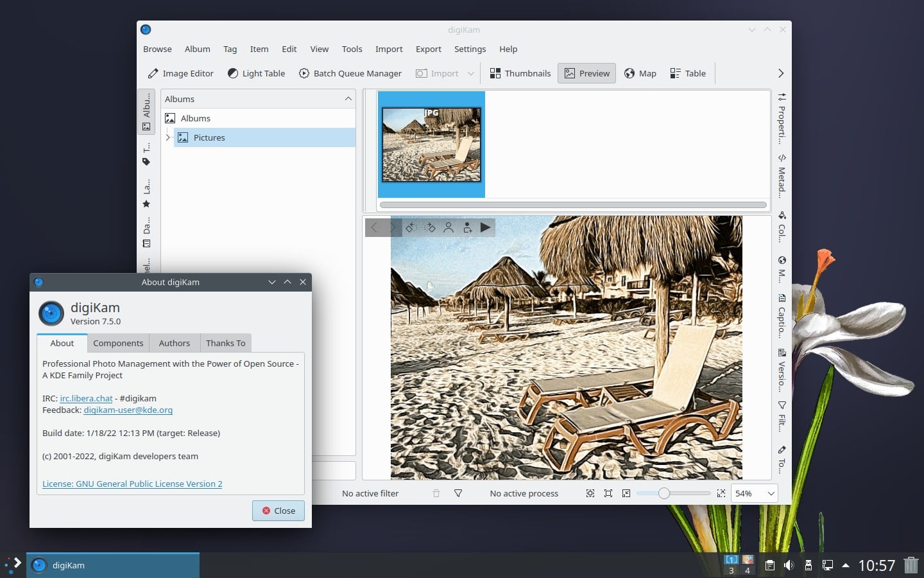Expand the Pictures album tree item
The height and width of the screenshot is (578, 924).
pyautogui.click(x=168, y=137)
